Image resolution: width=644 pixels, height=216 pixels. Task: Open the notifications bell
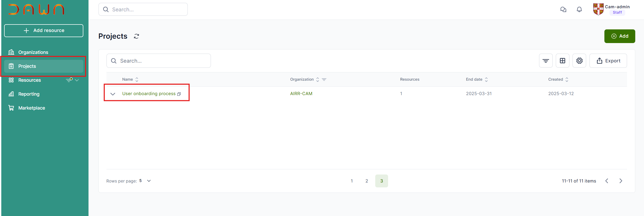click(x=579, y=10)
